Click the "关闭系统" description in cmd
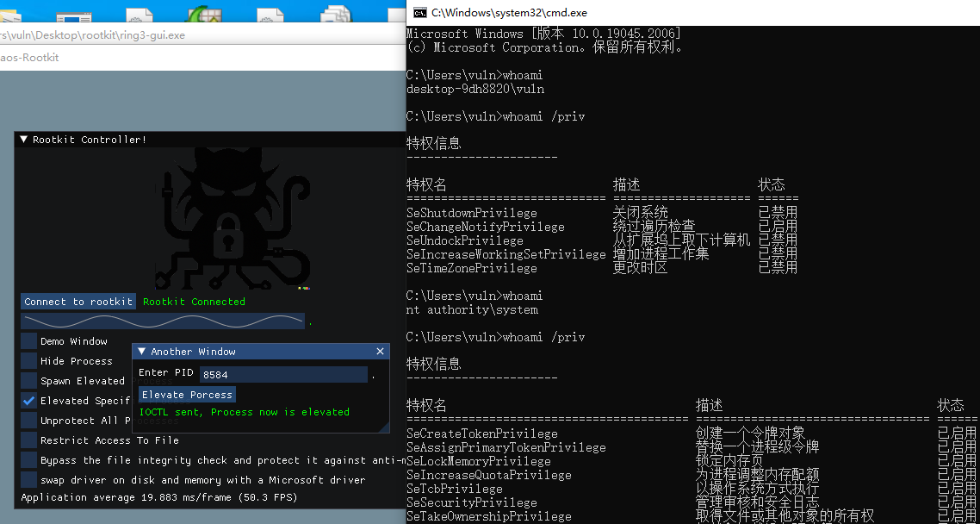 641,213
